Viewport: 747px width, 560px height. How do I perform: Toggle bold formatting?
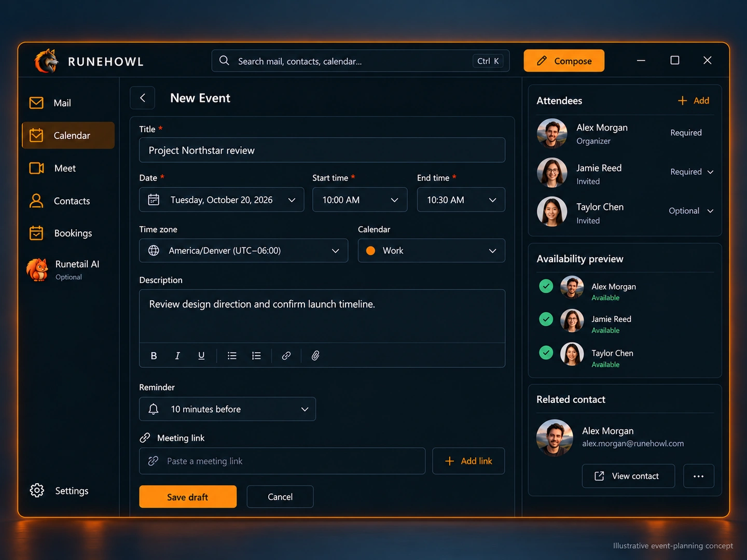point(154,356)
